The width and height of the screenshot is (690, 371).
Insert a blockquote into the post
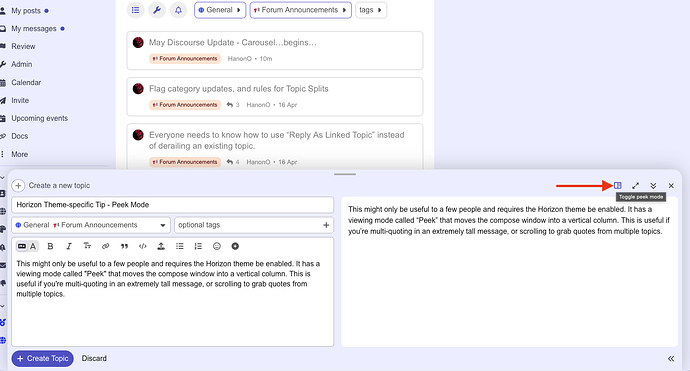click(x=124, y=246)
